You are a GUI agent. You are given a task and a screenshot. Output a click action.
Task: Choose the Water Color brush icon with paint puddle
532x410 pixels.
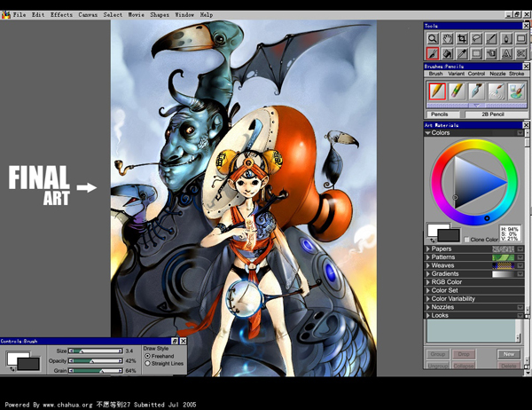[x=516, y=91]
